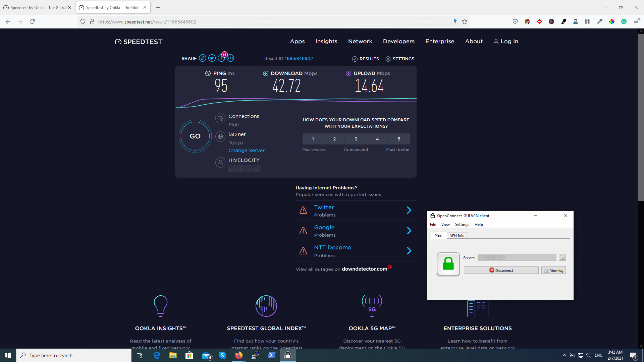Click the settings gear near SETTINGS
Image resolution: width=644 pixels, height=362 pixels.
(388, 59)
